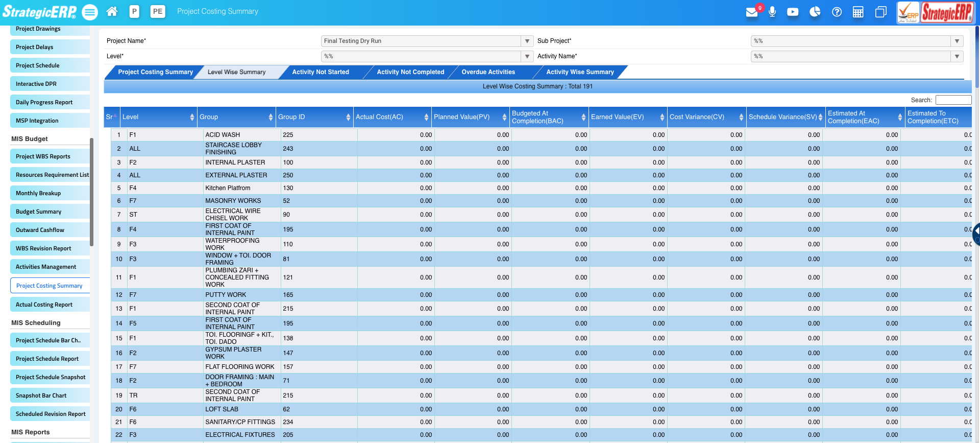Open the PE module shortcut
980x443 pixels.
158,11
